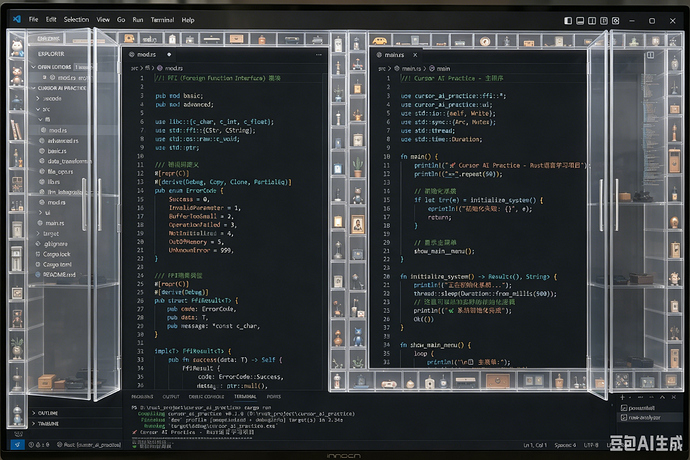Image resolution: width=690 pixels, height=460 pixels.
Task: Switch to the PROBLEMS panel tab
Action: [x=142, y=397]
